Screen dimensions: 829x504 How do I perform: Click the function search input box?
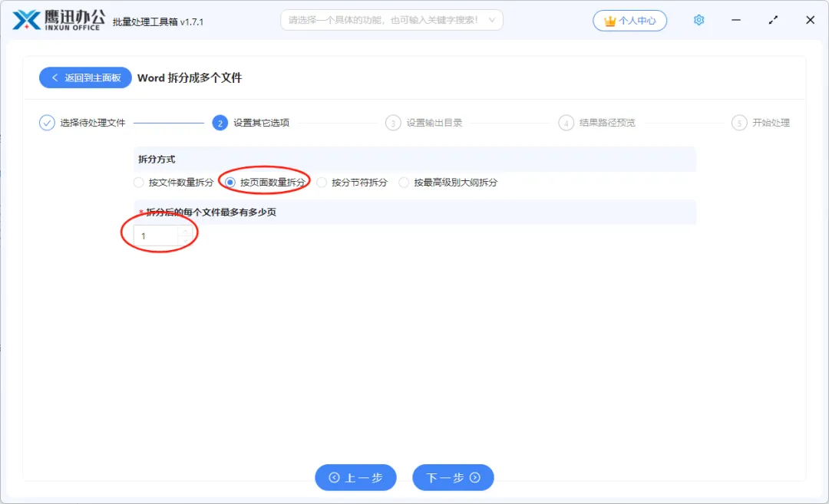click(391, 20)
